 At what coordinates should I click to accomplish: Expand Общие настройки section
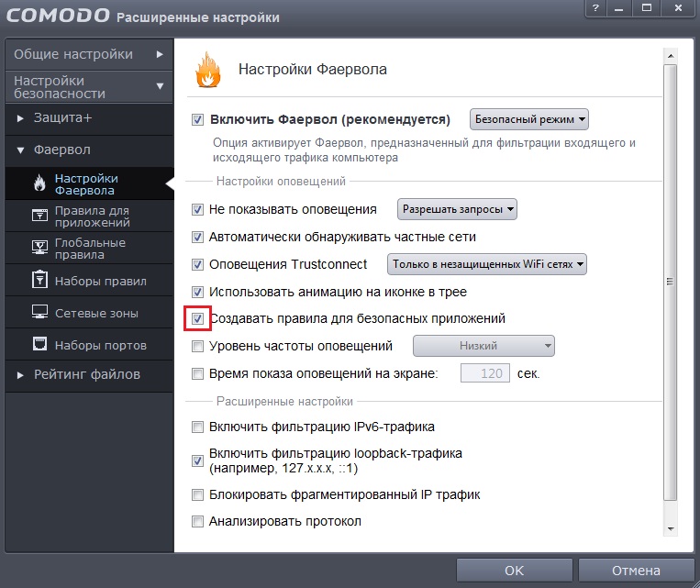click(x=89, y=54)
